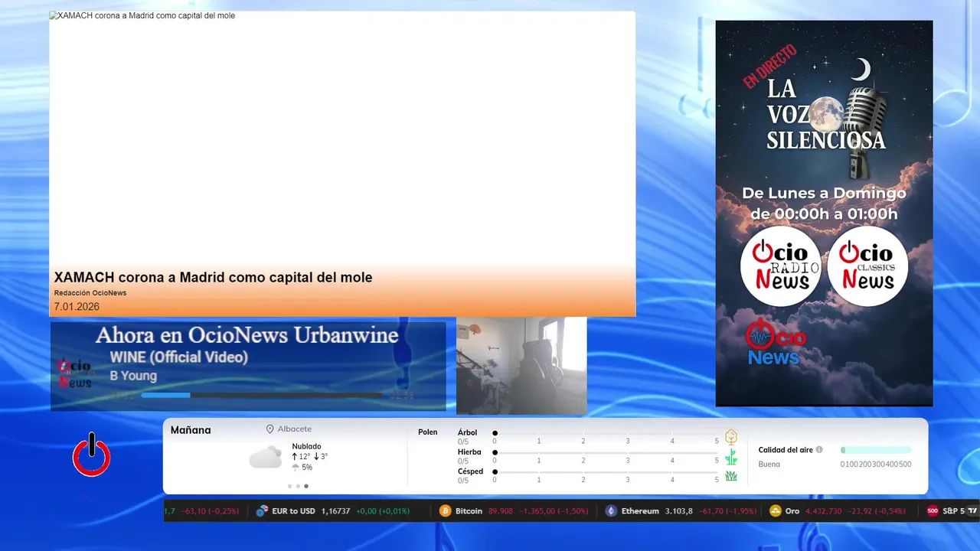980x551 pixels.
Task: Click the Oro ticker label
Action: tap(792, 511)
